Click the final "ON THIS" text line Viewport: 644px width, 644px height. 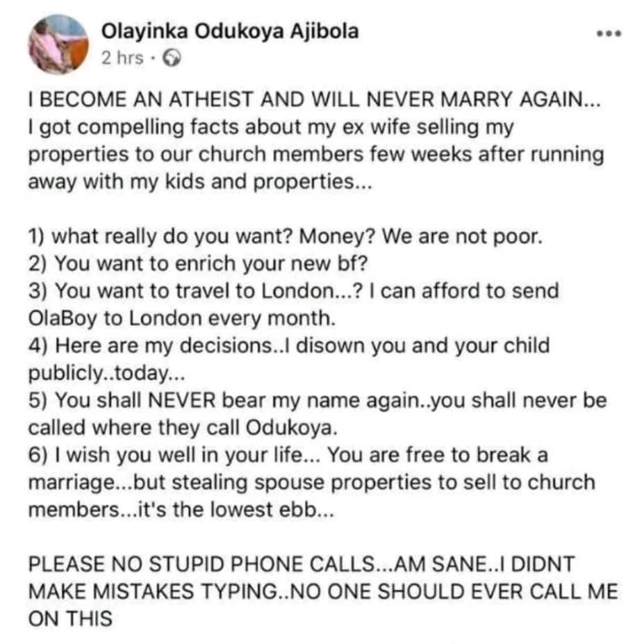[71, 618]
